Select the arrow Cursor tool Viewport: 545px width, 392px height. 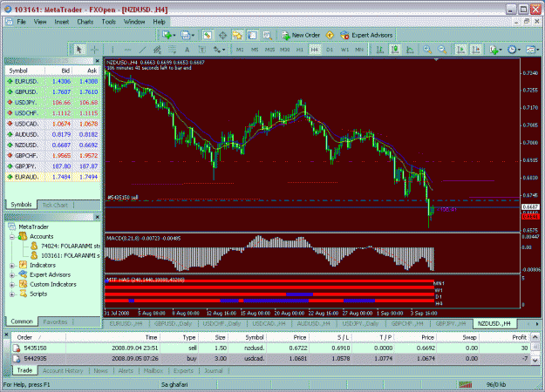(78, 50)
